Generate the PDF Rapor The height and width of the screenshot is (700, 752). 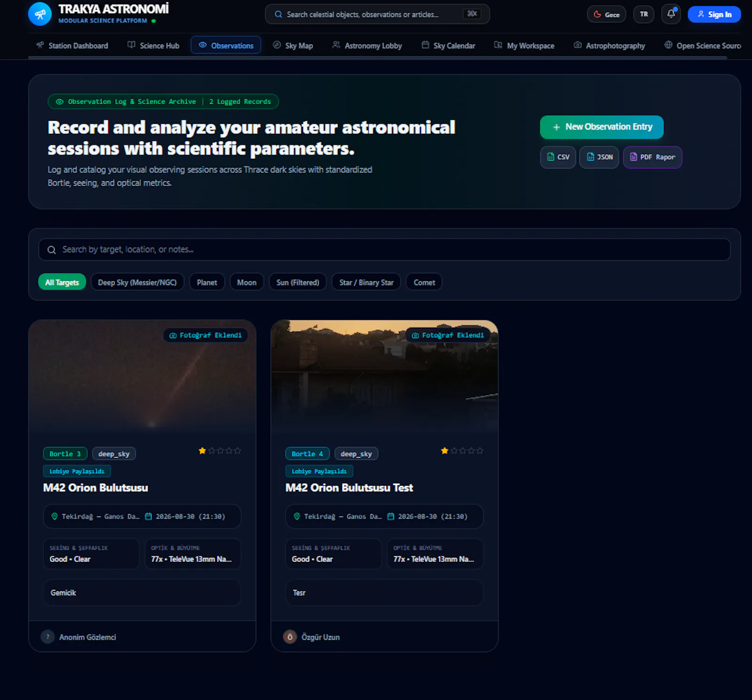point(652,157)
